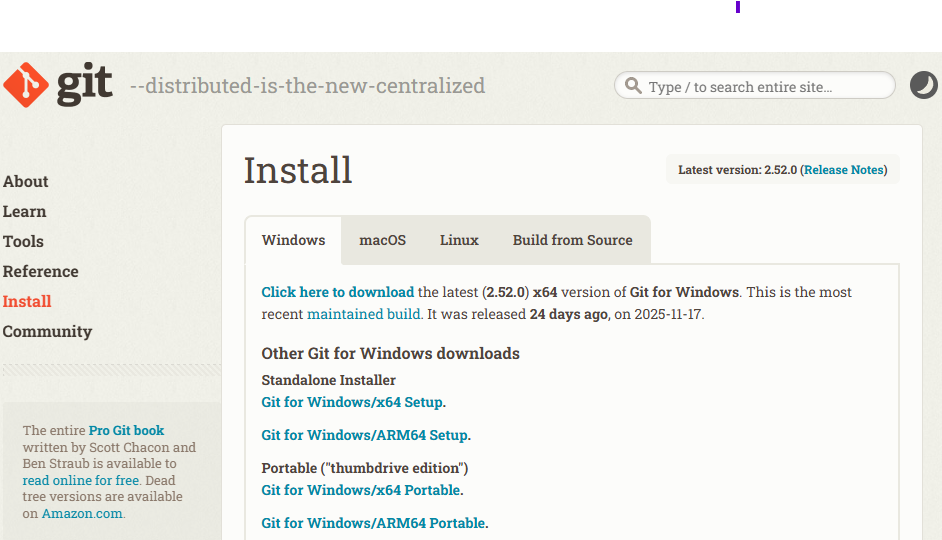942x540 pixels.
Task: Open the Reference sidebar item
Action: [40, 272]
